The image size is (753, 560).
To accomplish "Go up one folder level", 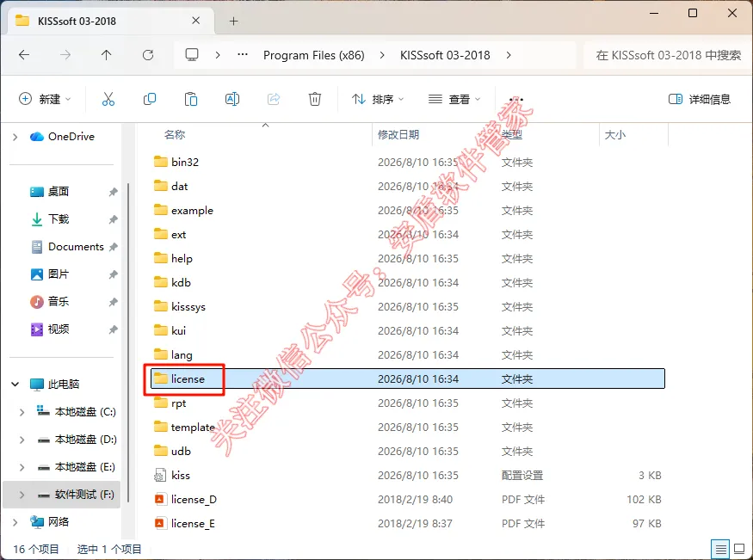I will (x=106, y=55).
